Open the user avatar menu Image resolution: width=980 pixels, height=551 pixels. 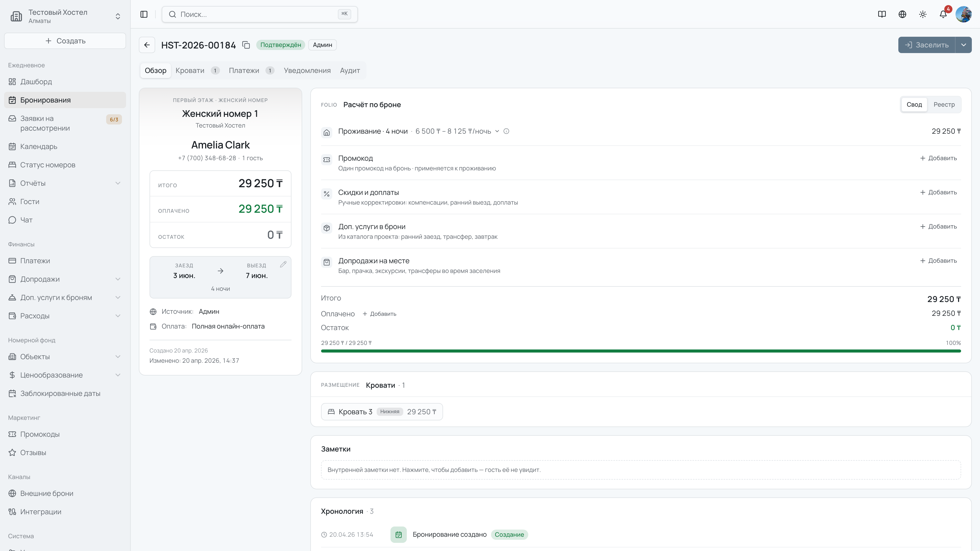tap(964, 14)
